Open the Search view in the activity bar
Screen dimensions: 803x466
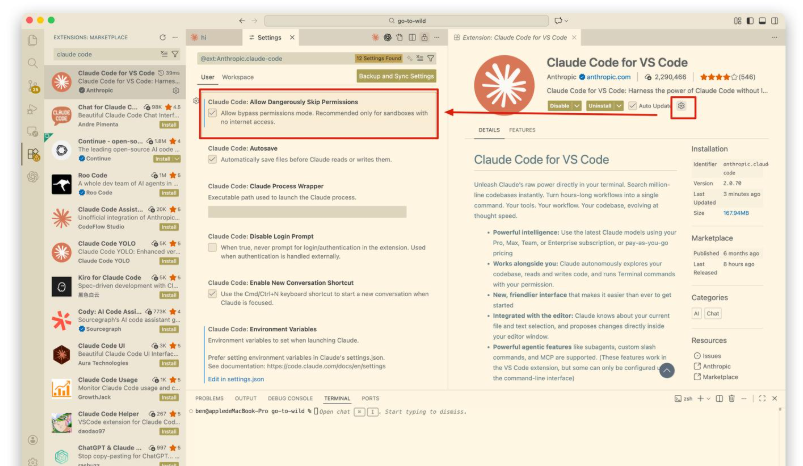tap(33, 63)
